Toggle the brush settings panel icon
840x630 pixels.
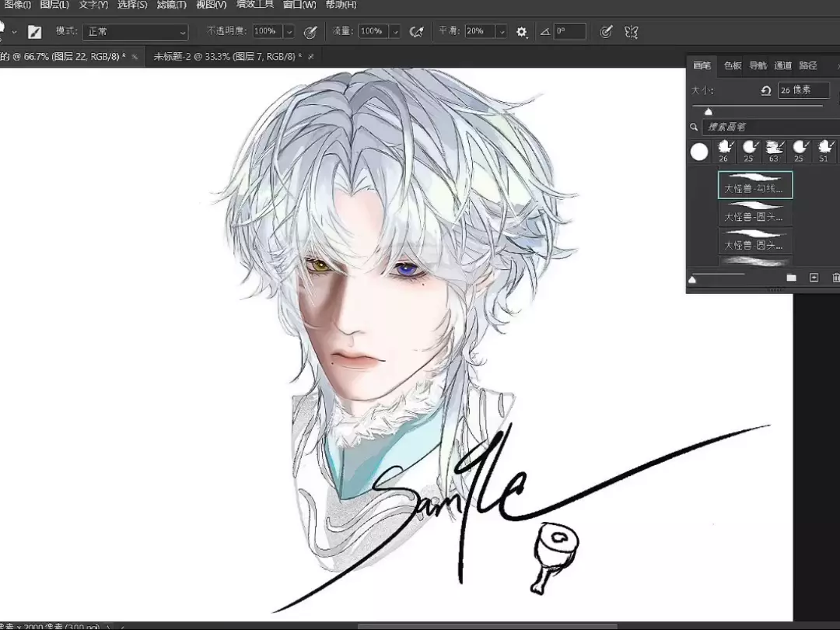tap(35, 32)
